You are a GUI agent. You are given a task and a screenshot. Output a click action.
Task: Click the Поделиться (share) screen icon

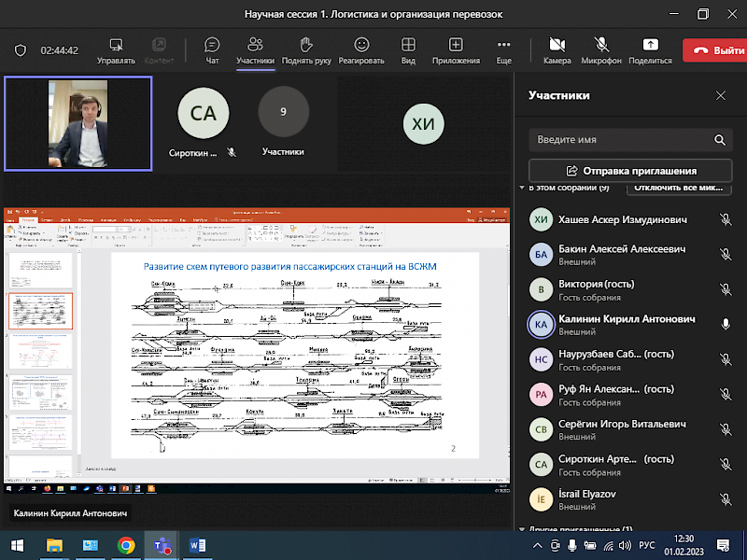coord(650,46)
